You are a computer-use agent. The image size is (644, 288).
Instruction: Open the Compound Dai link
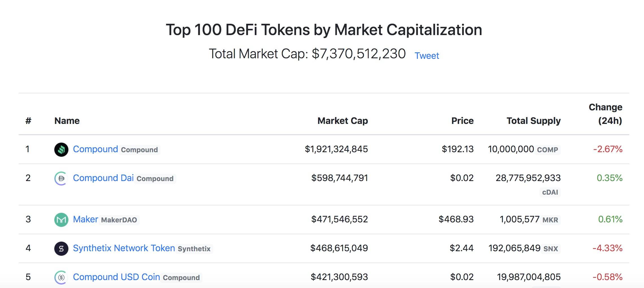click(103, 178)
